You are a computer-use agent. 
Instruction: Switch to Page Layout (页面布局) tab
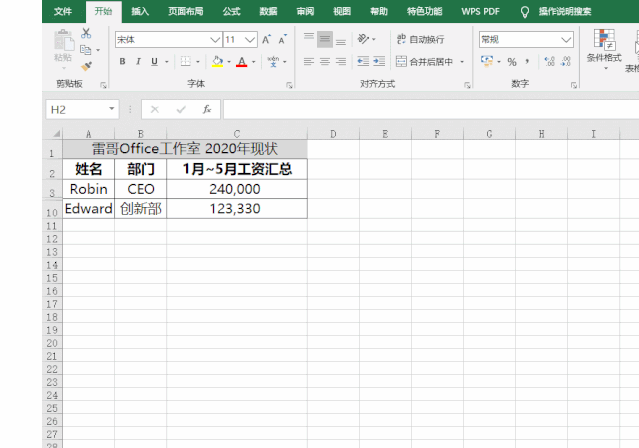pos(186,11)
